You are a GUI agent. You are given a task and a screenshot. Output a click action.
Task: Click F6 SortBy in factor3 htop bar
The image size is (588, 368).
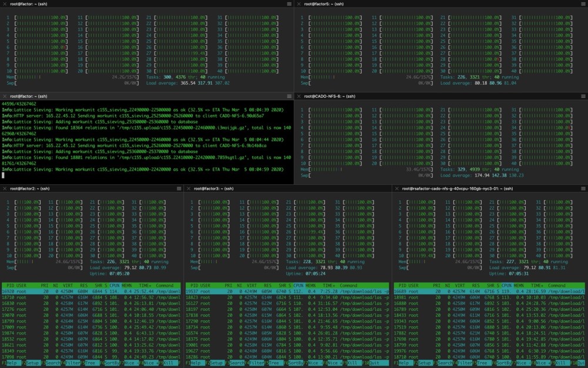pyautogui.click(x=297, y=363)
